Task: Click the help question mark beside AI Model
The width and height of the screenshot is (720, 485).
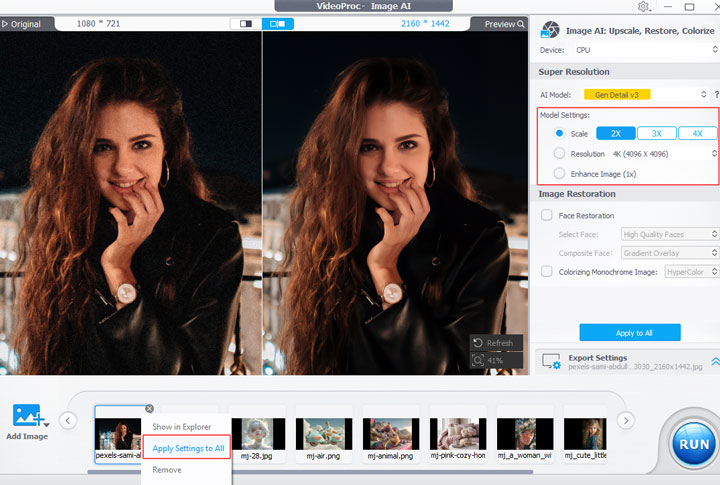Action: point(716,94)
